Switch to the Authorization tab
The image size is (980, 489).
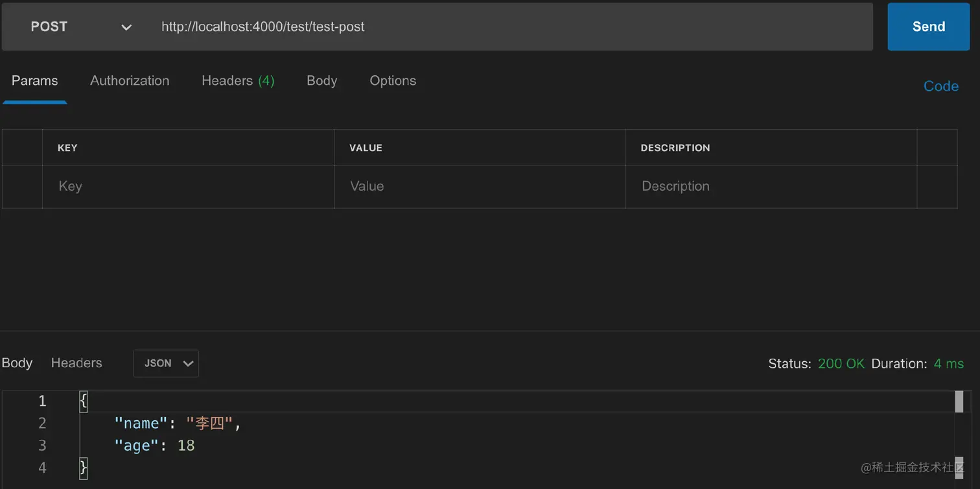pos(130,81)
